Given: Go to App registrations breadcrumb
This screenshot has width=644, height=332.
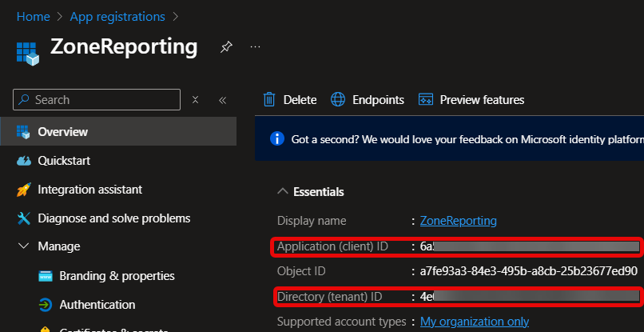Looking at the screenshot, I should click(117, 17).
